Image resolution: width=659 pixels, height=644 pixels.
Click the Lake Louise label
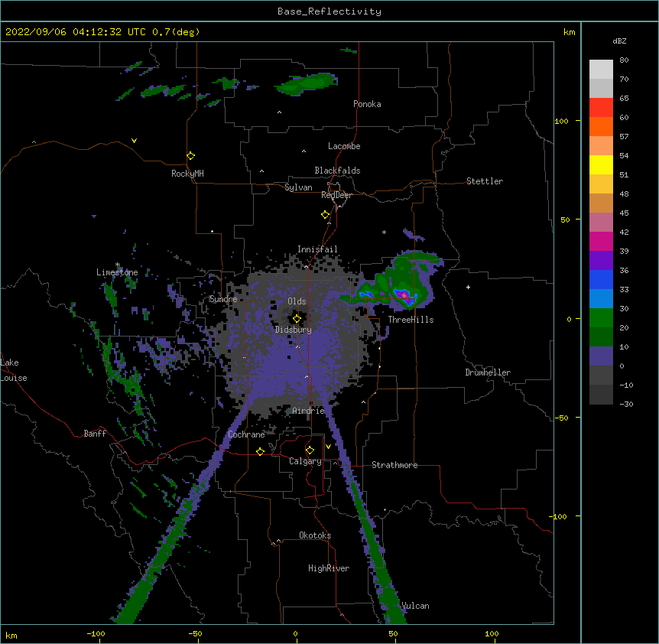pos(14,370)
